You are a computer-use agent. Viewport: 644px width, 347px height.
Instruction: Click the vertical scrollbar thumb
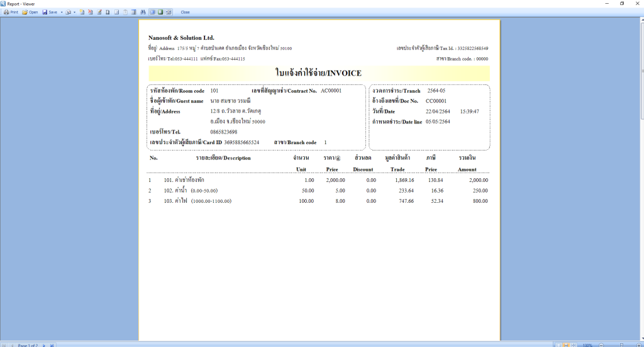point(641,71)
